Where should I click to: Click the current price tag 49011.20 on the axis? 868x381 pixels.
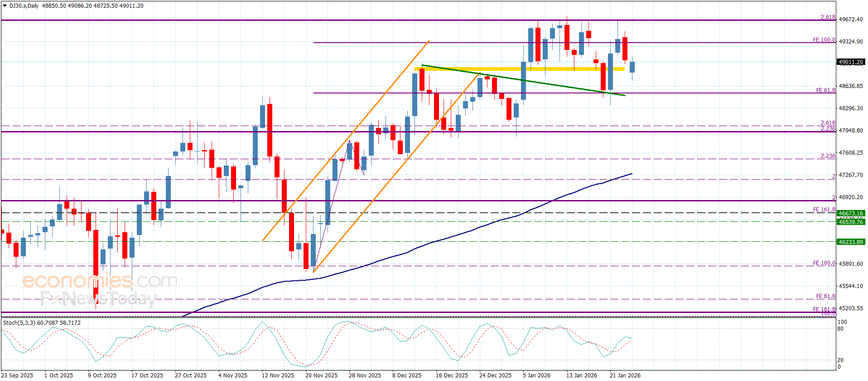point(850,62)
